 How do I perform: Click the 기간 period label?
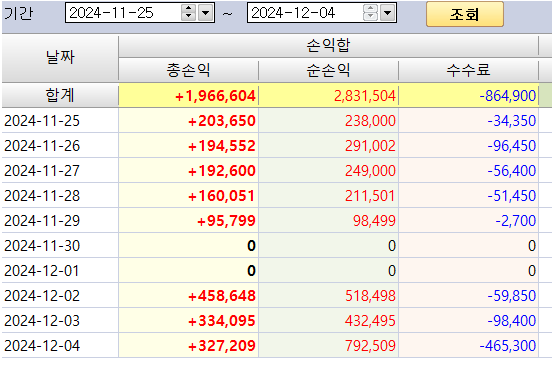(18, 13)
